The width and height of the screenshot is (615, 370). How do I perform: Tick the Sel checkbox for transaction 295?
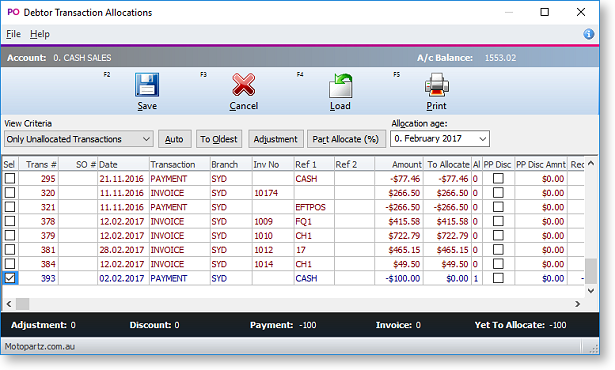pos(10,179)
